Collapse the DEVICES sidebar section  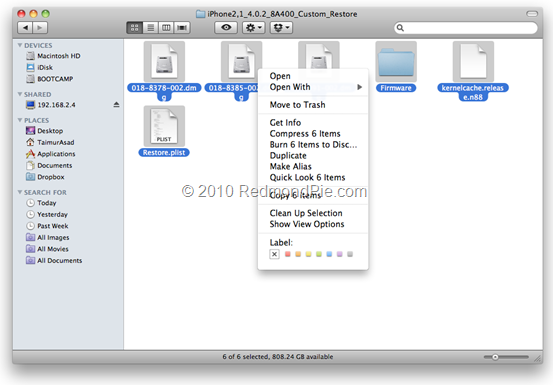[20, 45]
